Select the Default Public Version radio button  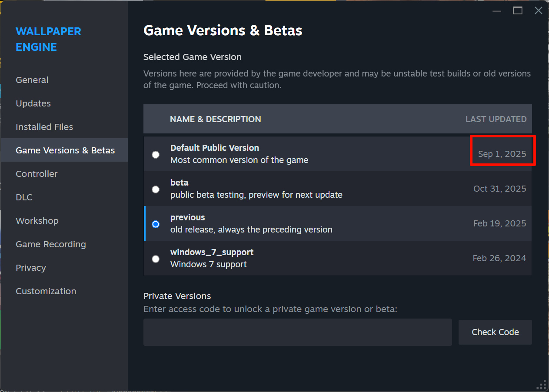156,154
